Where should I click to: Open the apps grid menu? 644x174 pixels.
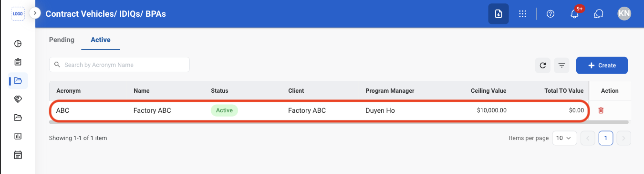click(x=522, y=14)
